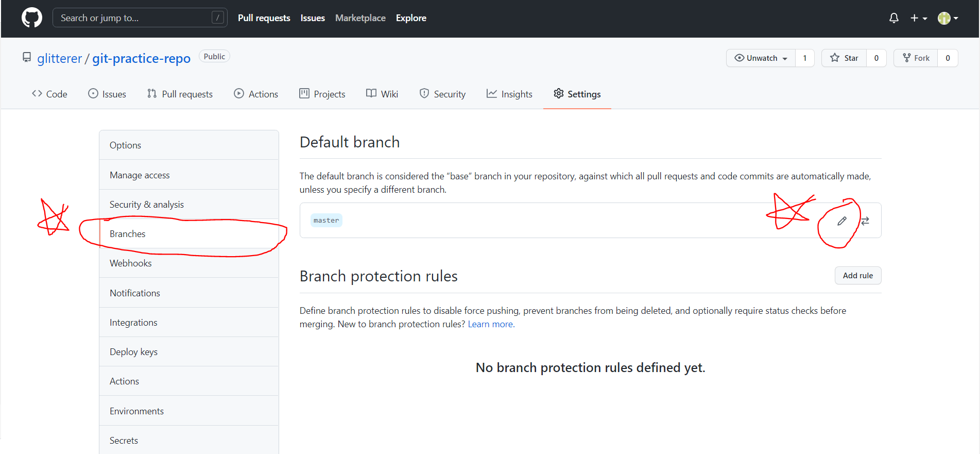The height and width of the screenshot is (454, 980).
Task: Switch to the repository Issues tab
Action: point(107,94)
